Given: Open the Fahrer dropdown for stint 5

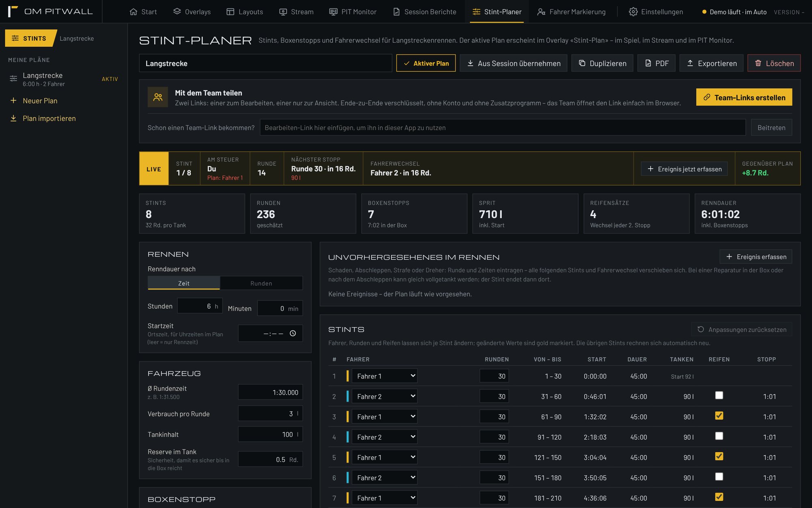Looking at the screenshot, I should [384, 457].
